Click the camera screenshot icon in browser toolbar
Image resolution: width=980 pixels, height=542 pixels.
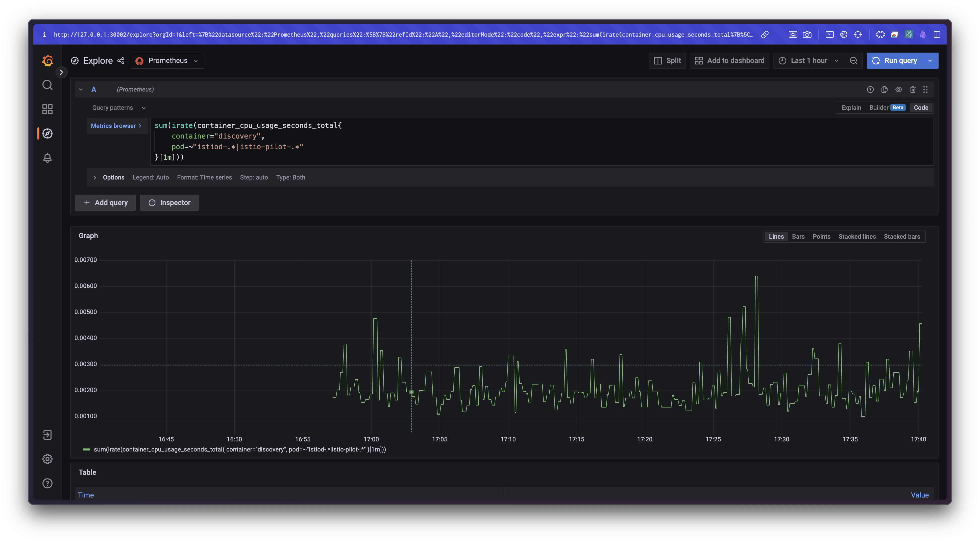[x=807, y=35]
